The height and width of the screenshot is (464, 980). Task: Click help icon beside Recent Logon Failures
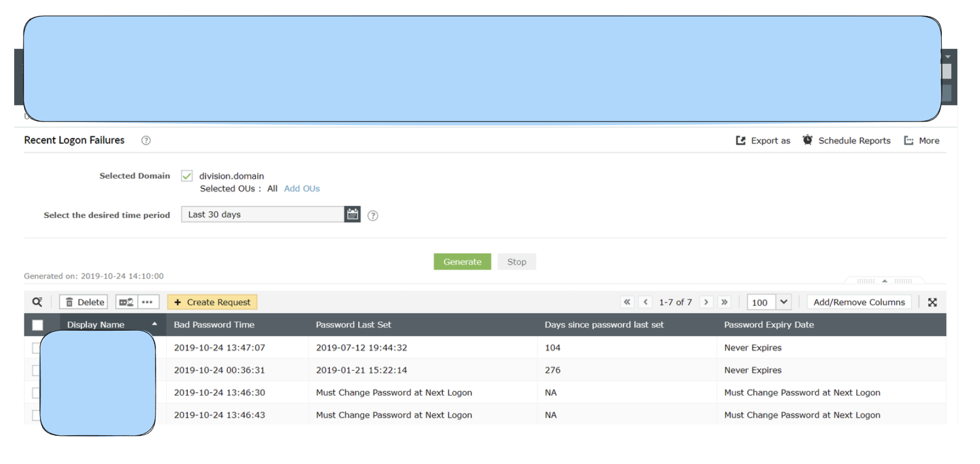(146, 140)
